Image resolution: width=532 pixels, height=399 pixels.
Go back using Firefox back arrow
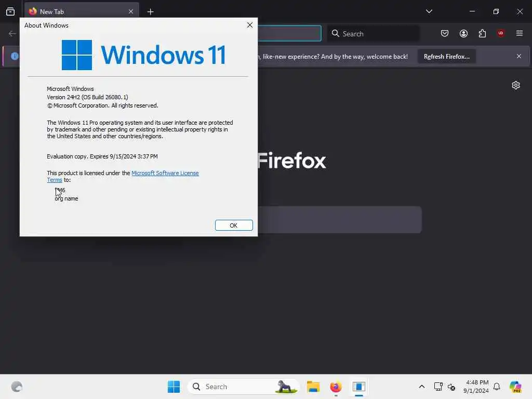[x=12, y=33]
